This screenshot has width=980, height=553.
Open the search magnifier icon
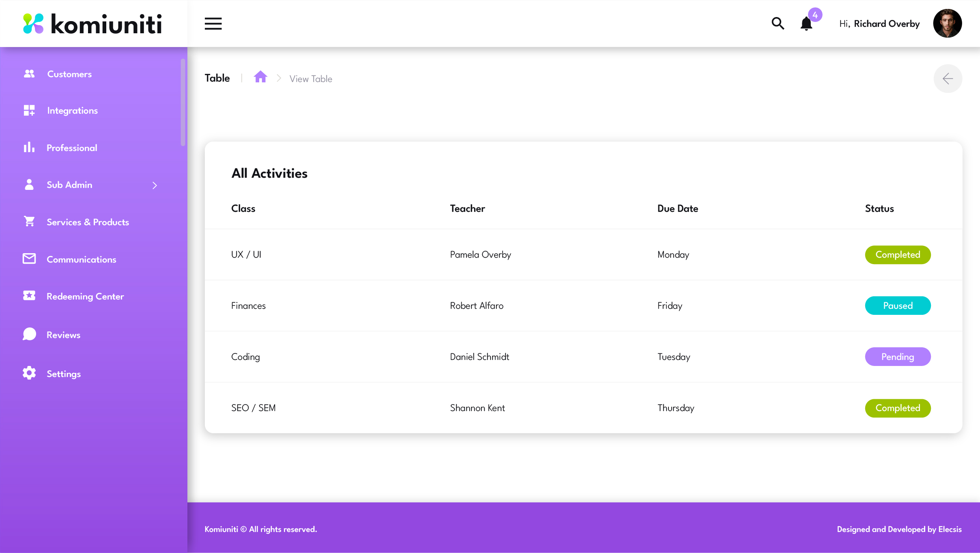click(778, 24)
